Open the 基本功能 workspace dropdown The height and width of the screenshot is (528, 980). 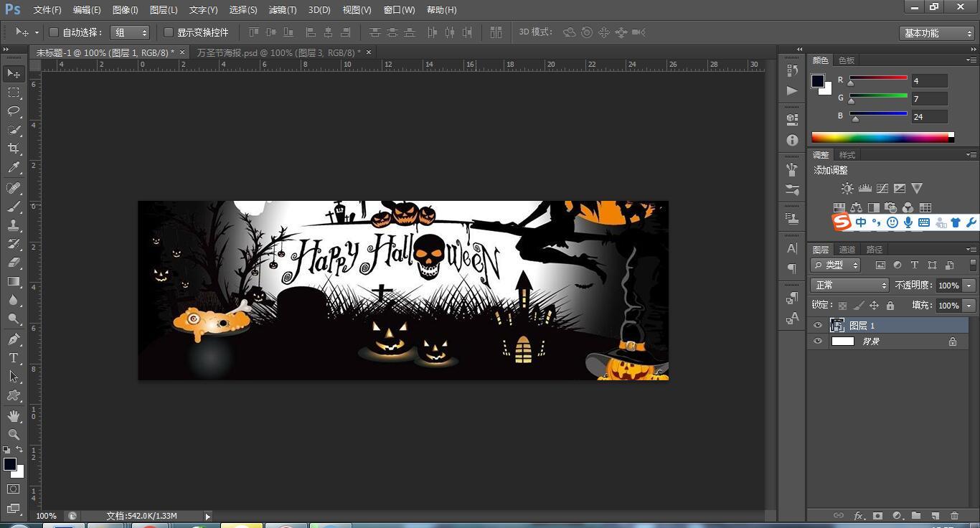click(937, 33)
